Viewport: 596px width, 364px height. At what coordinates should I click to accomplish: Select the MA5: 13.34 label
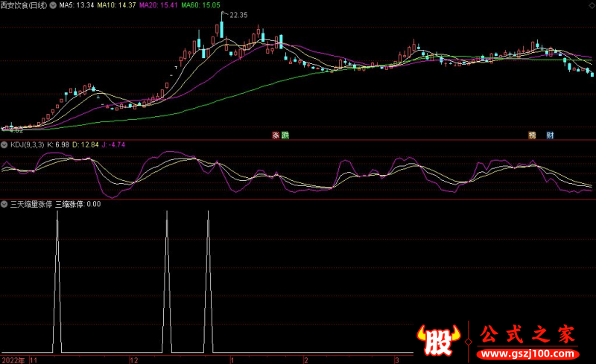tap(77, 5)
